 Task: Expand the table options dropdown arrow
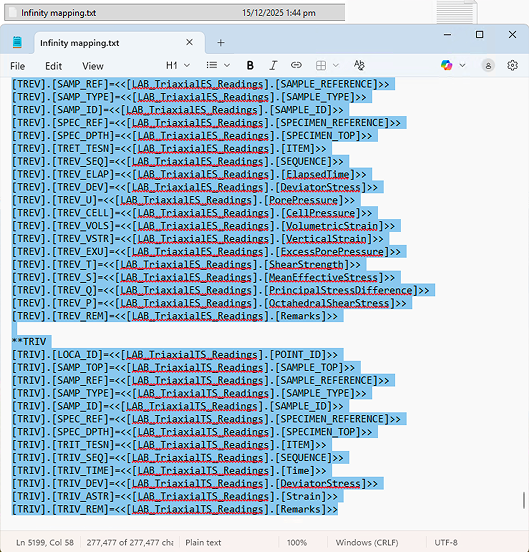tap(336, 65)
